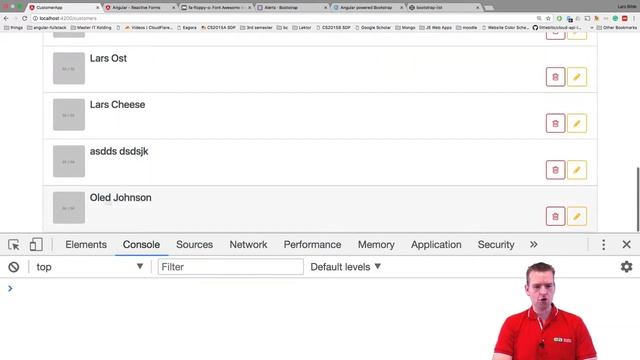Image resolution: width=640 pixels, height=360 pixels.
Task: Switch to the Sources tab
Action: 194,244
